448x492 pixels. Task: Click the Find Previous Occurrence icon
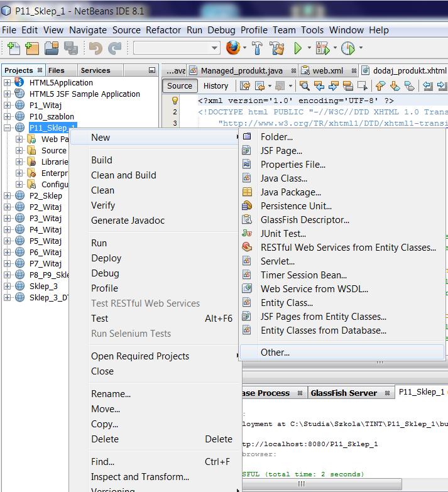pos(319,85)
